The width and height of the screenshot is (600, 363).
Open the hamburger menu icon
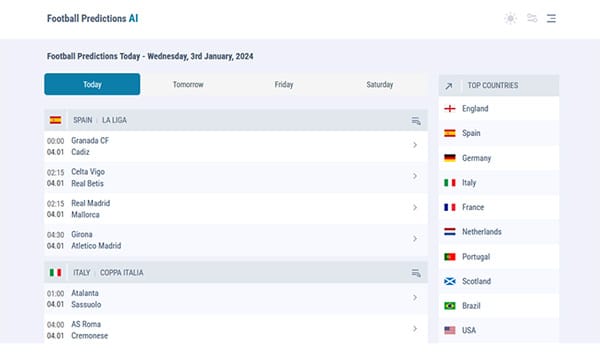pos(551,18)
